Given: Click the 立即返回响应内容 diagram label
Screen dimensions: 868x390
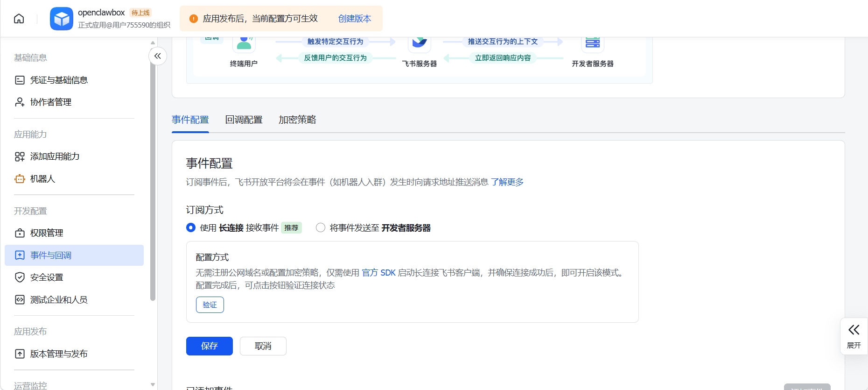Looking at the screenshot, I should coord(503,58).
